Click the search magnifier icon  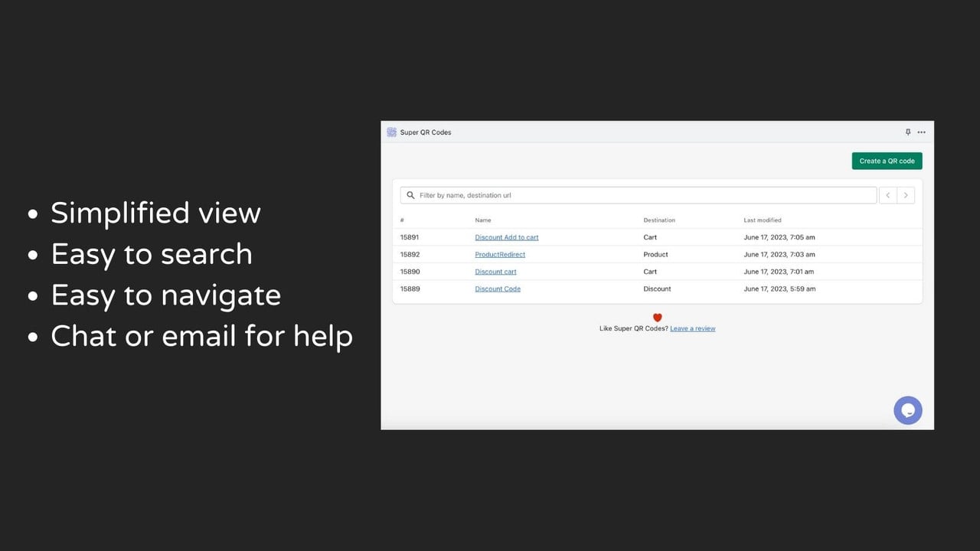tap(411, 195)
